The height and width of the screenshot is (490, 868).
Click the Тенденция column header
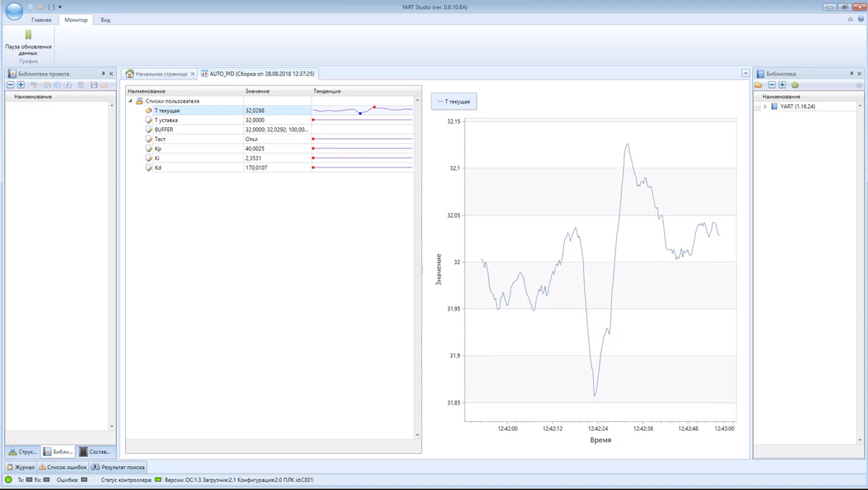362,91
